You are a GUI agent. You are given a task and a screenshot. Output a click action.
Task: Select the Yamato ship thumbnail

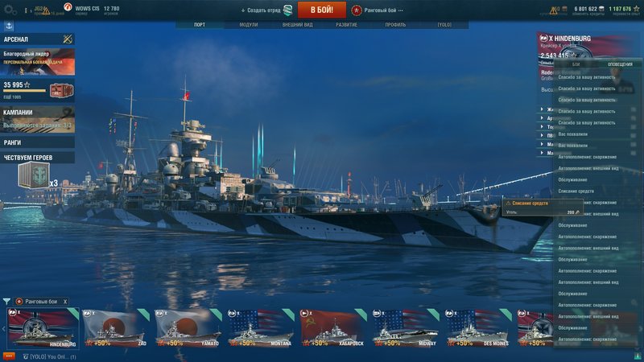188,328
